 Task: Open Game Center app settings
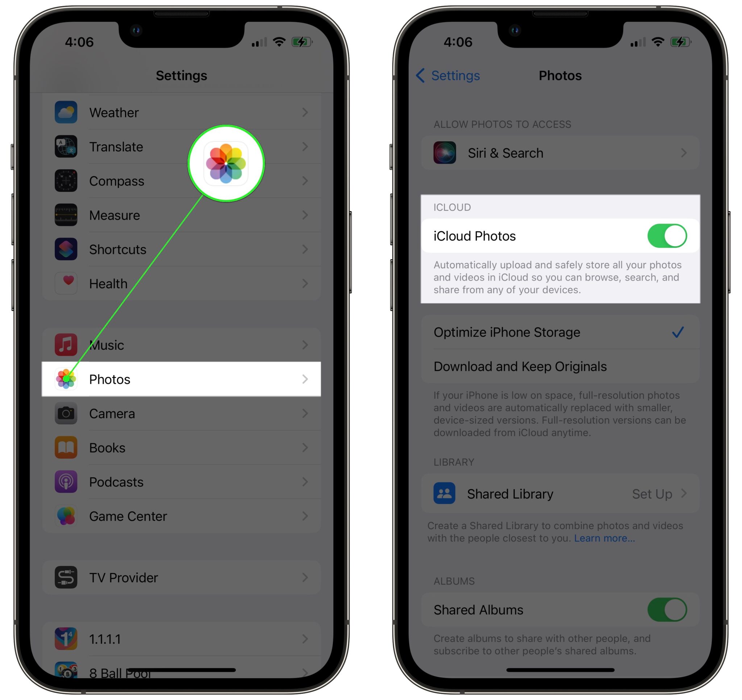(x=185, y=515)
